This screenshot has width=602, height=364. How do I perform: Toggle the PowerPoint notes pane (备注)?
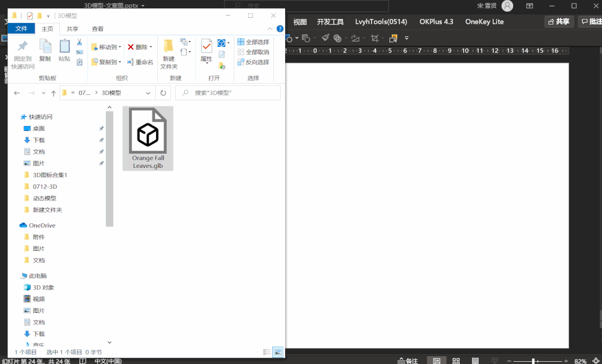click(407, 361)
